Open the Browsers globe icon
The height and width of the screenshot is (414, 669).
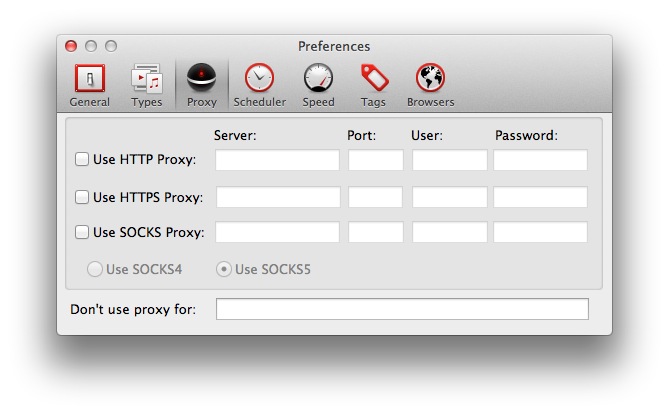pos(430,79)
